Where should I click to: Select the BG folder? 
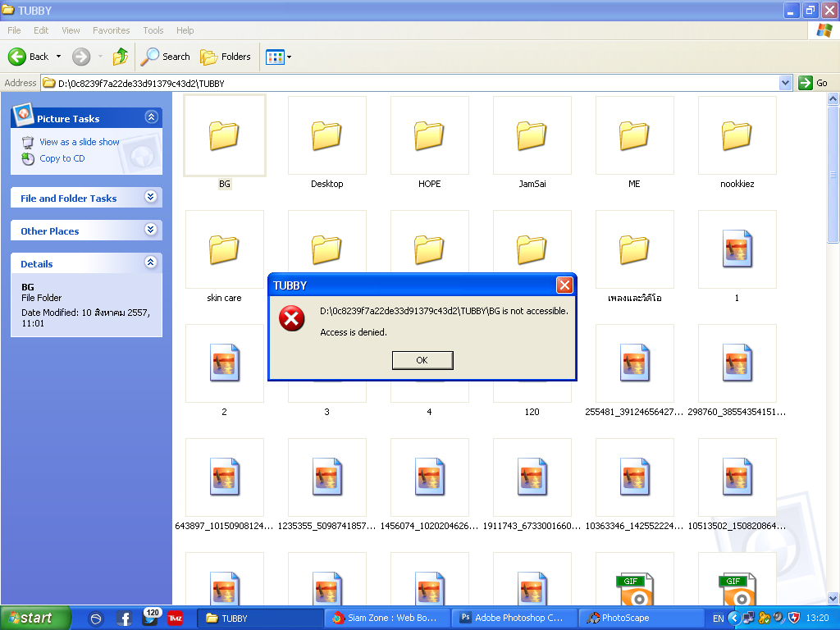pos(225,142)
